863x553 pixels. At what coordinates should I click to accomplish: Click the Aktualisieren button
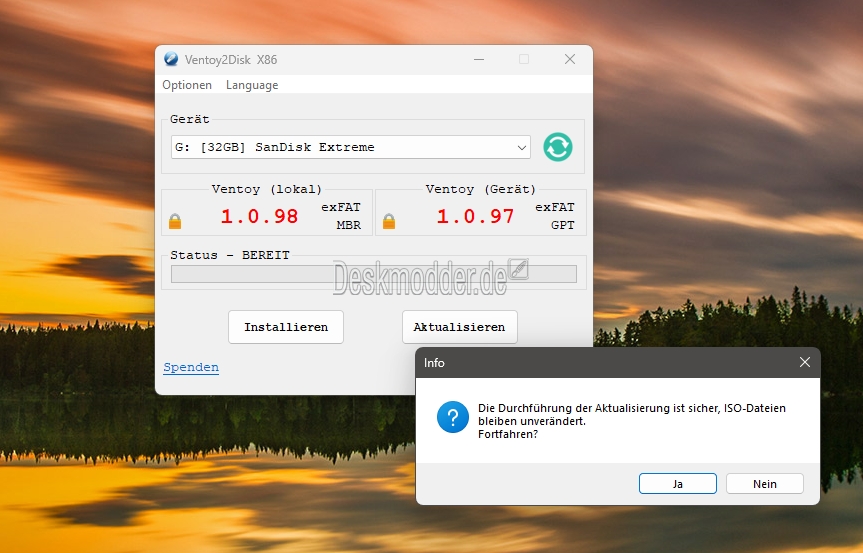460,327
